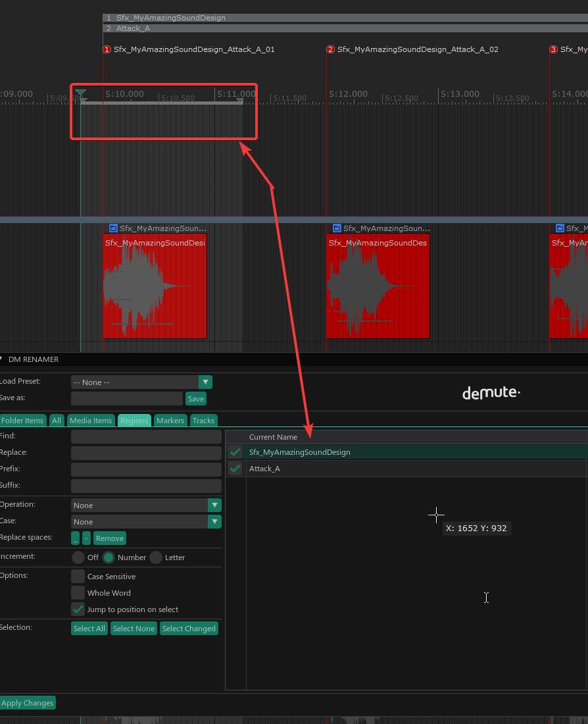Enable the Whole Word checkbox
This screenshot has height=724, width=588.
pyautogui.click(x=78, y=593)
